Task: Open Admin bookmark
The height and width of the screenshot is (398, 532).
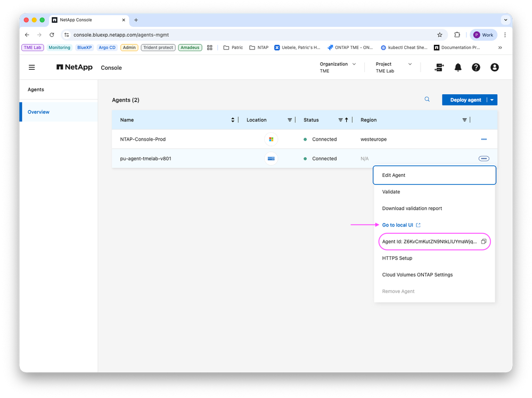Action: pos(129,47)
